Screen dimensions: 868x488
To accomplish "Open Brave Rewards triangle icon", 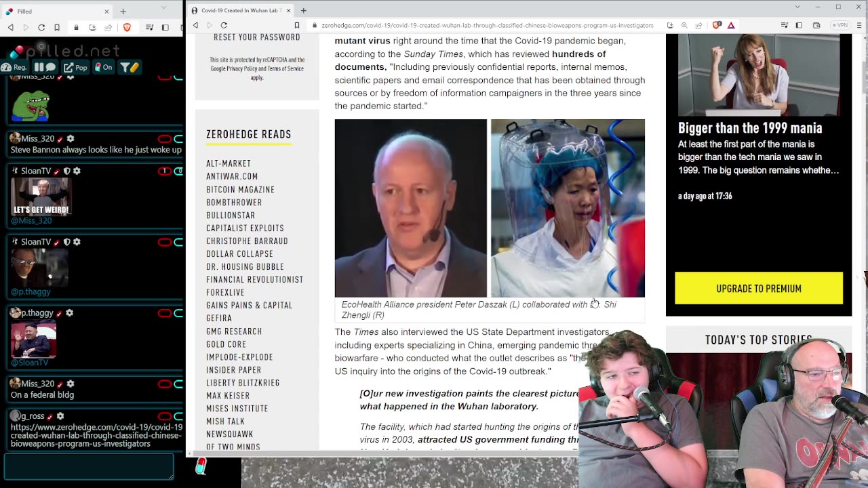I will tap(731, 26).
